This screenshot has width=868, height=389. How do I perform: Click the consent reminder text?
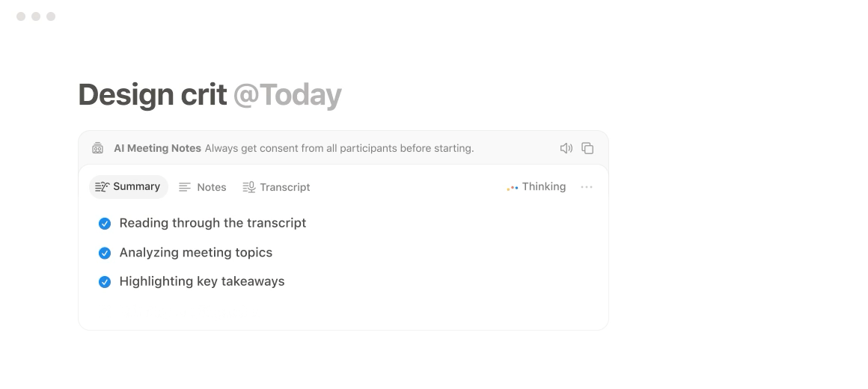[x=339, y=148]
